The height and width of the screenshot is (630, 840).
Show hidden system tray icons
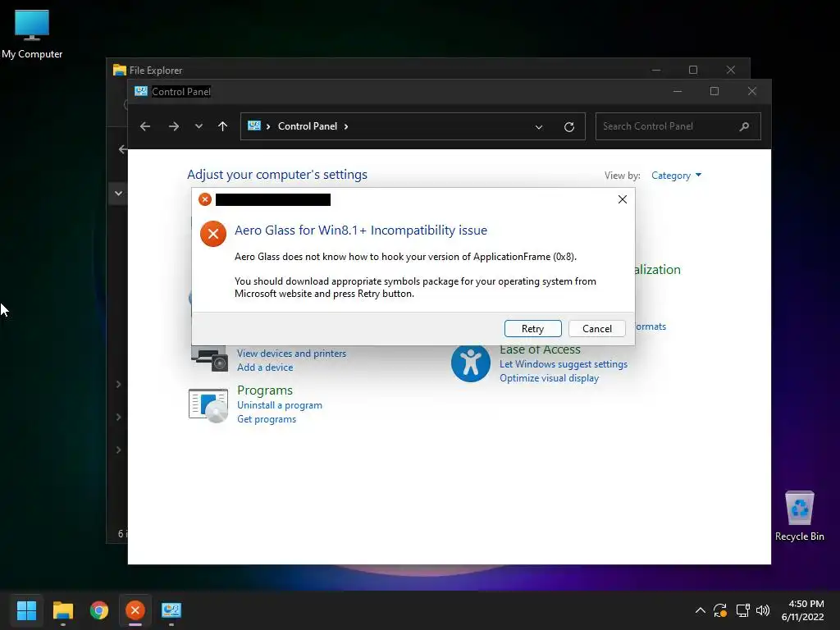click(x=701, y=610)
